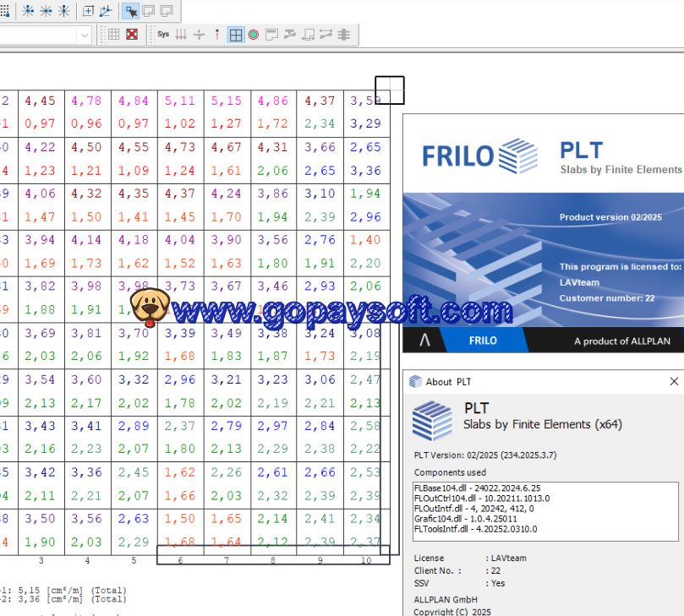Click the concentric colored circles contour icon
This screenshot has height=616, width=684.
254,35
